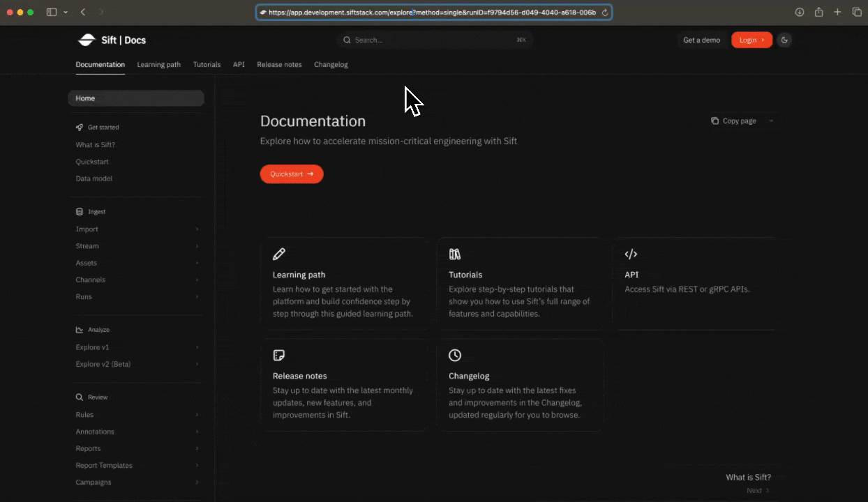Viewport: 868px width, 502px height.
Task: Click the Sift | Docs title text
Action: tap(124, 40)
